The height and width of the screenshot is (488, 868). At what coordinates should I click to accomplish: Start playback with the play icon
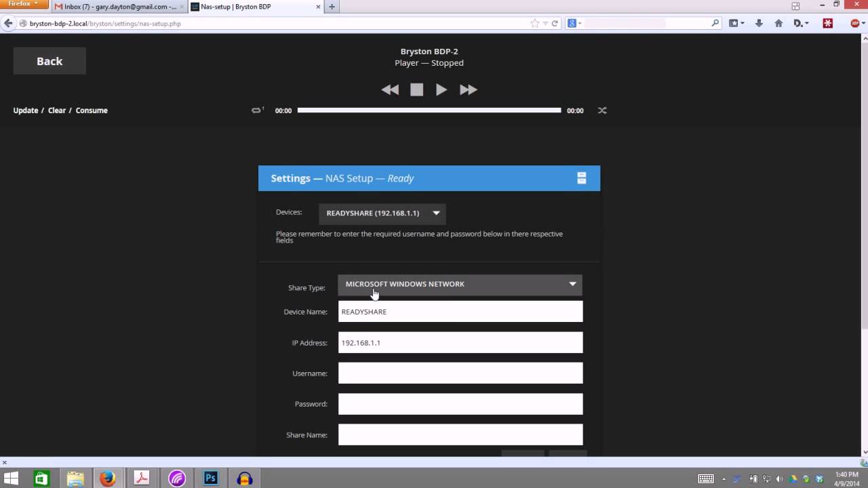point(441,89)
